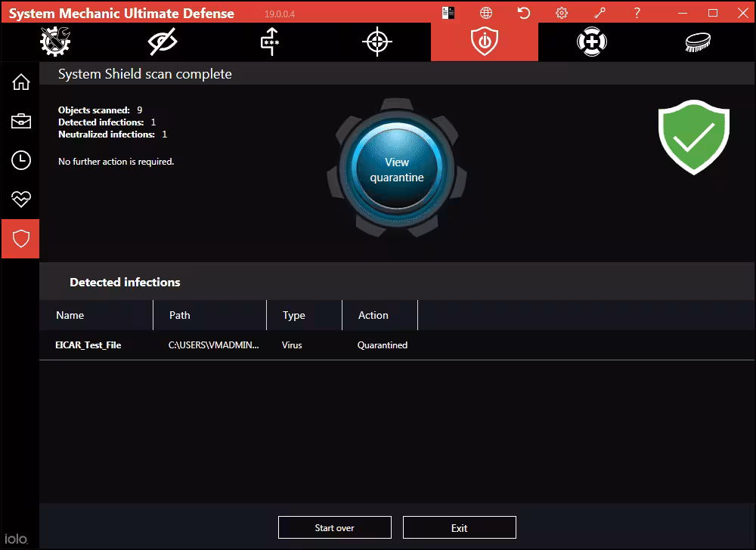Viewport: 756px width, 550px height.
Task: Click the C:\USERS\VMADMIN... path cell
Action: pyautogui.click(x=214, y=345)
